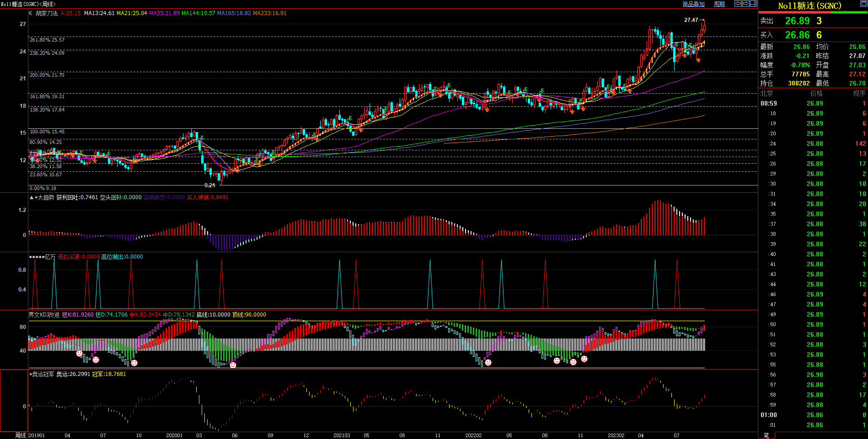Screen dimensions: 868x439
Task: Open the 周期 period menu
Action: (x=719, y=4)
